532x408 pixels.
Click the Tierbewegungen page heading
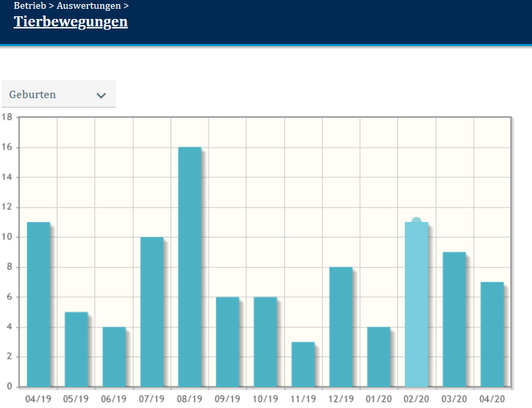point(70,22)
